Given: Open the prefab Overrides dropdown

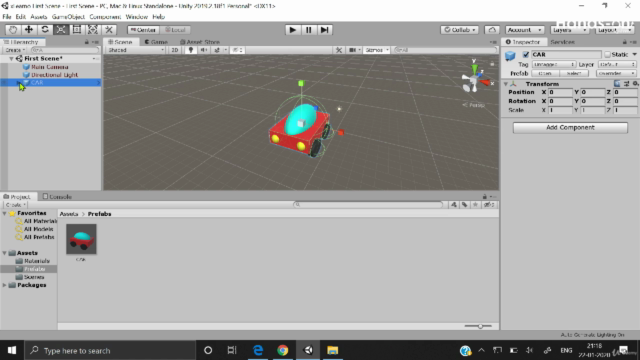Looking at the screenshot, I should tap(616, 73).
